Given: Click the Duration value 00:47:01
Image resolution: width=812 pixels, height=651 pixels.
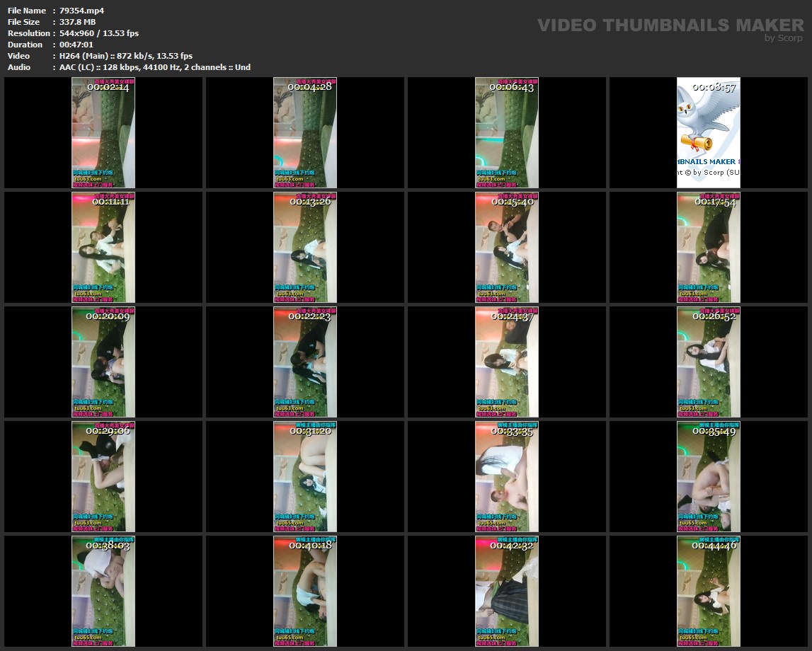Looking at the screenshot, I should [x=76, y=45].
